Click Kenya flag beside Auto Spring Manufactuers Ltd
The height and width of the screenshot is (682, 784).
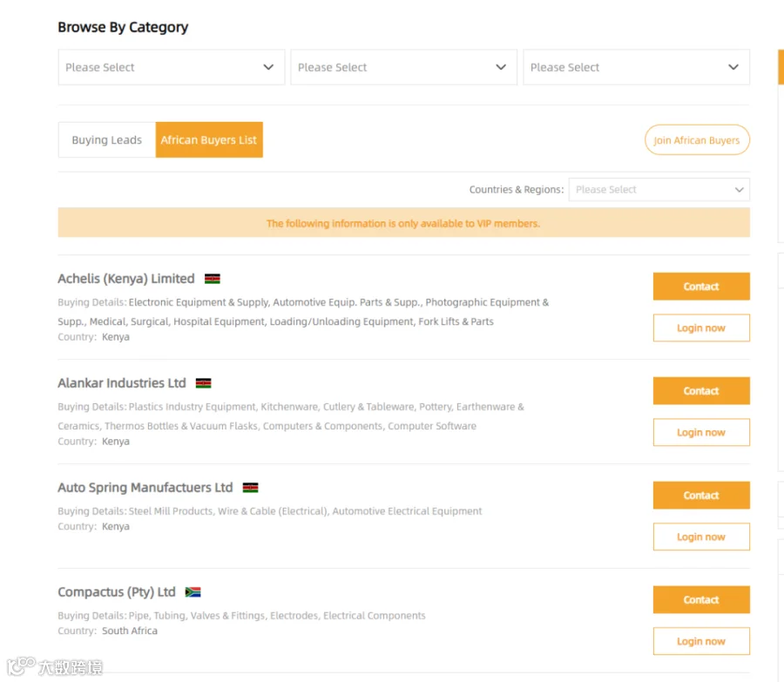coord(251,488)
